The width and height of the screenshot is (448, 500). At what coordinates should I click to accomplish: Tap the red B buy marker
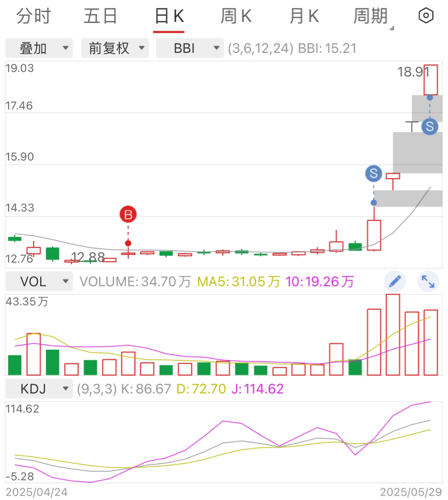point(128,215)
